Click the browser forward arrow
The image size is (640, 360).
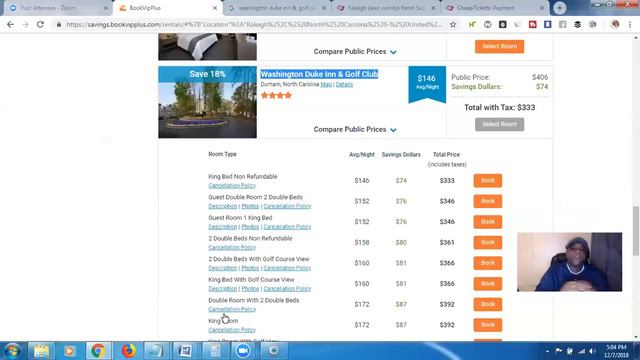click(25, 24)
